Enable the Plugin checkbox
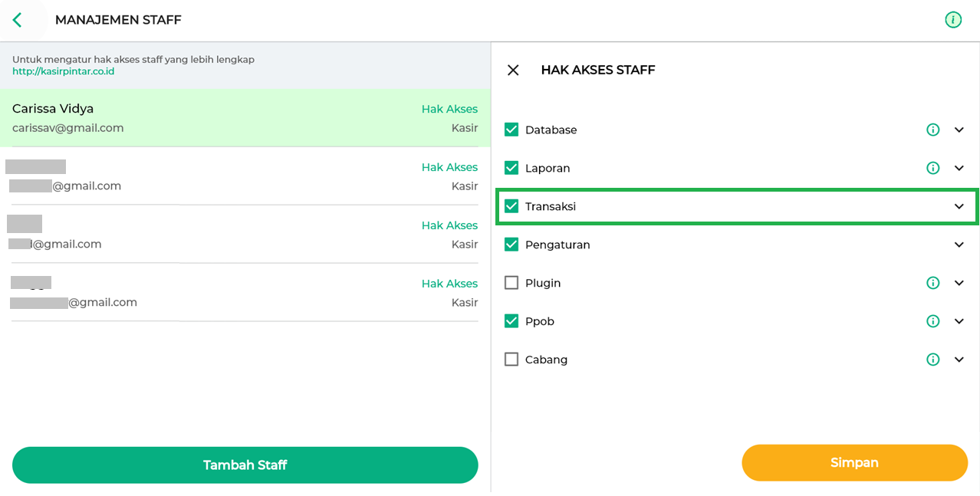The image size is (980, 496). pyautogui.click(x=511, y=284)
